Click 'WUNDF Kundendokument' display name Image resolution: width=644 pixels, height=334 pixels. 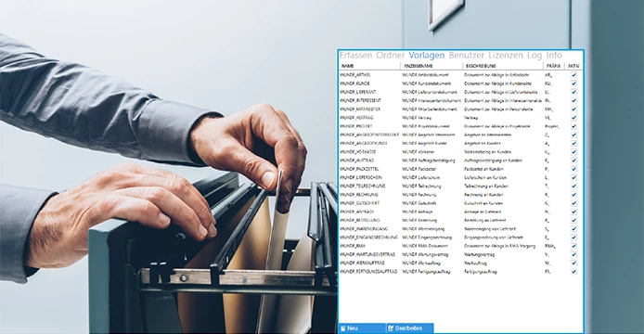(x=427, y=83)
